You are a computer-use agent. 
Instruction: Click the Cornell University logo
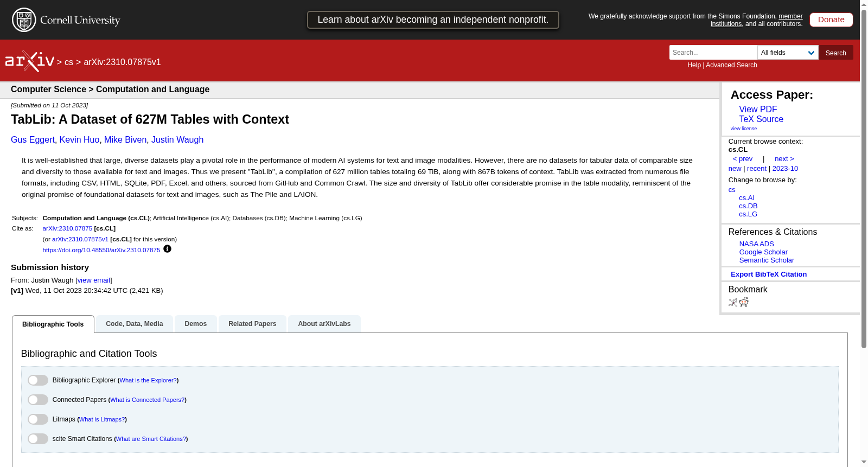pyautogui.click(x=66, y=20)
